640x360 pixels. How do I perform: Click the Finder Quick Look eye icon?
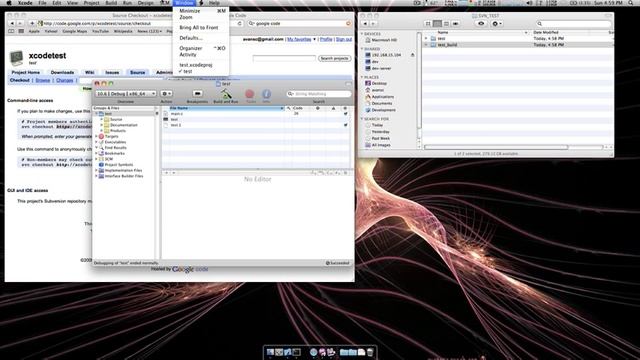[481, 24]
